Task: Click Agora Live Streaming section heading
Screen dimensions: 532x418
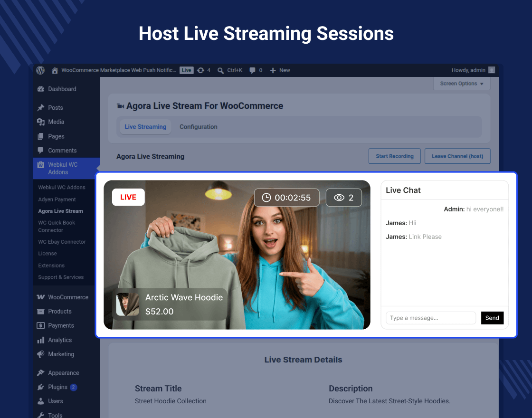Action: click(x=150, y=156)
